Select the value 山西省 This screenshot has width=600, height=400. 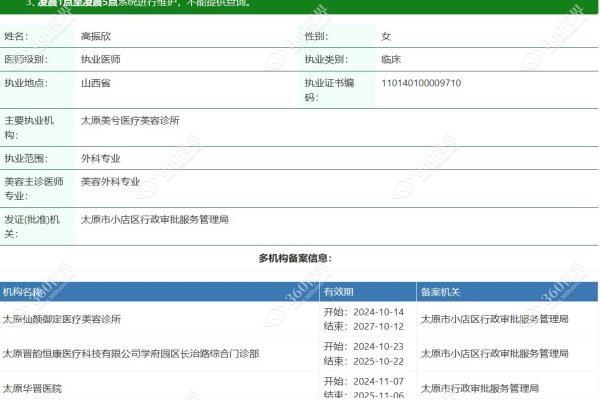coord(96,83)
